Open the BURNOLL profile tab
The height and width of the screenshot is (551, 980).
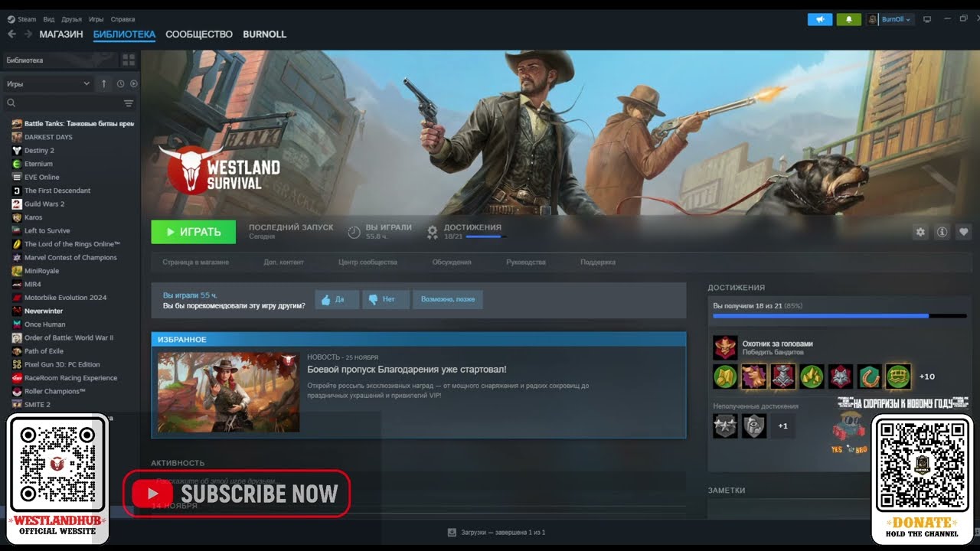265,34
